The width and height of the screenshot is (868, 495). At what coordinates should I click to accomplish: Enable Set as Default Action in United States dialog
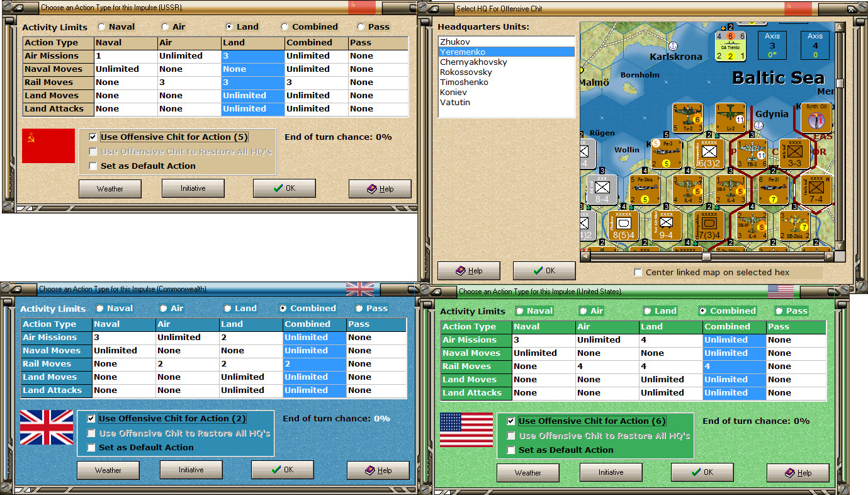(x=511, y=450)
